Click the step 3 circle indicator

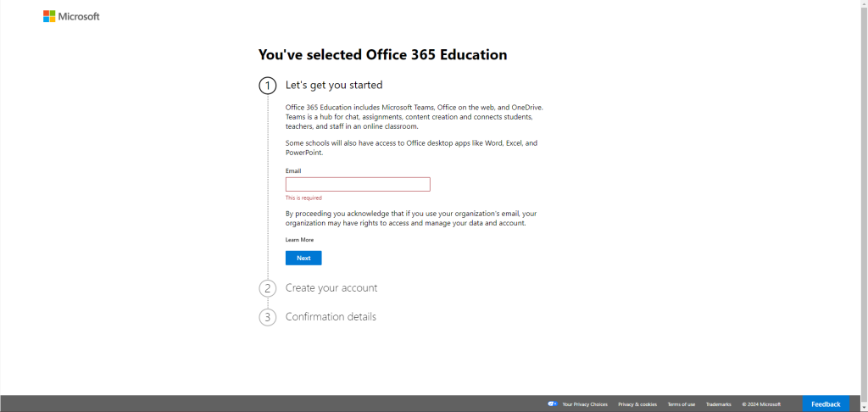tap(268, 317)
